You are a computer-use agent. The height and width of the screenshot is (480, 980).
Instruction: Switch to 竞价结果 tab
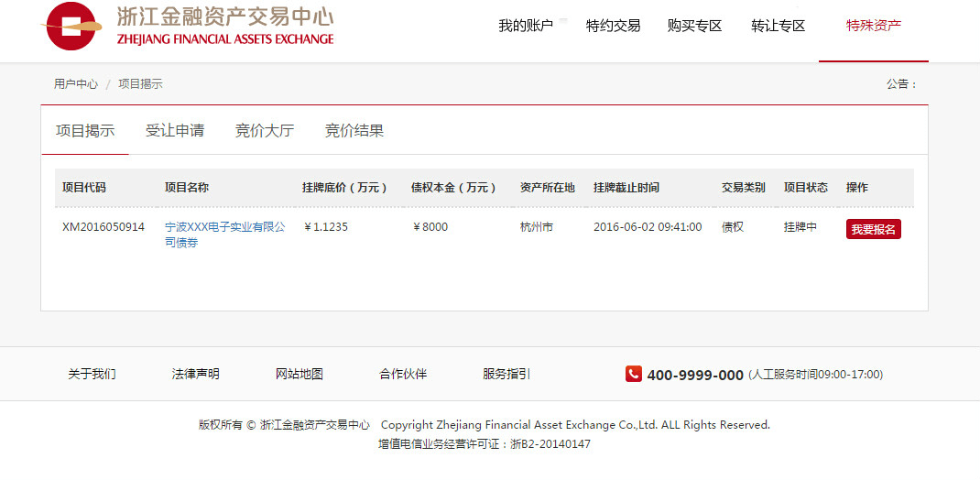(354, 131)
